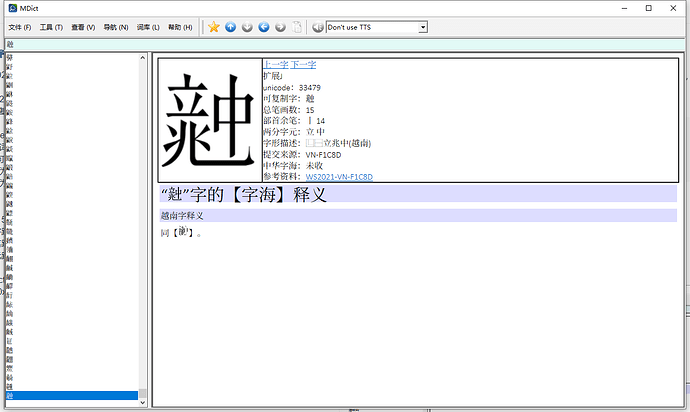Select the highlighted entry in word list

[x=70, y=397]
